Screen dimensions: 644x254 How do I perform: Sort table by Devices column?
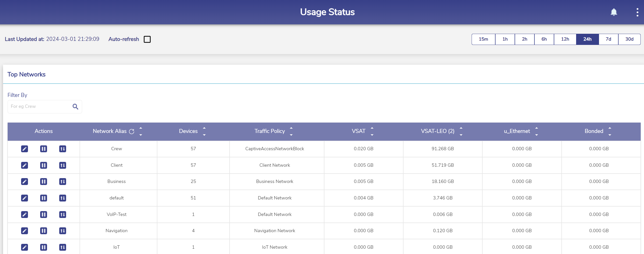(x=204, y=131)
